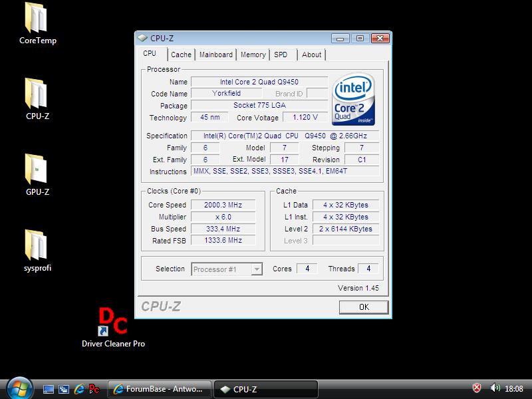Launch Internet Explorer from quick launch

tap(79, 389)
